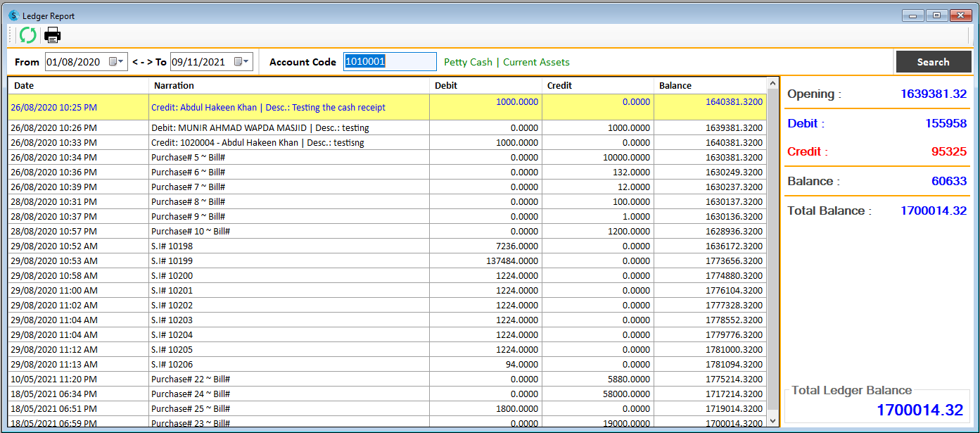Select the S.I# 10198 row
This screenshot has height=433, width=980.
tap(388, 246)
